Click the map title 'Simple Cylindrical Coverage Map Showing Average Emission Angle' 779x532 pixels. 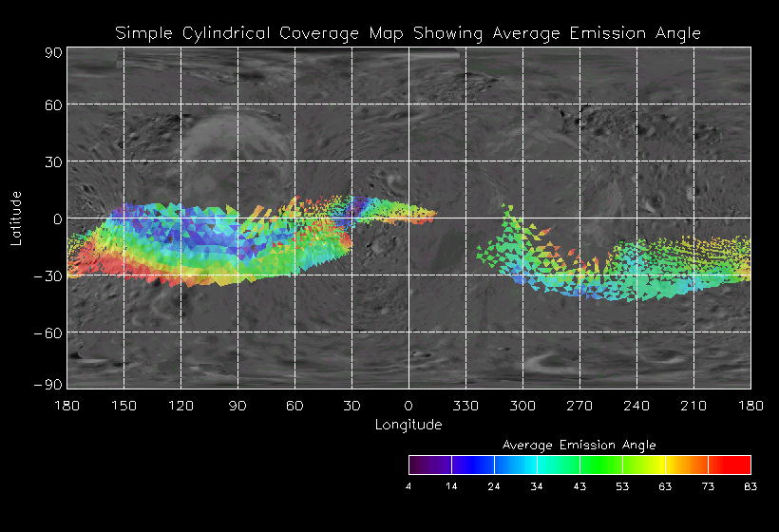pos(408,33)
